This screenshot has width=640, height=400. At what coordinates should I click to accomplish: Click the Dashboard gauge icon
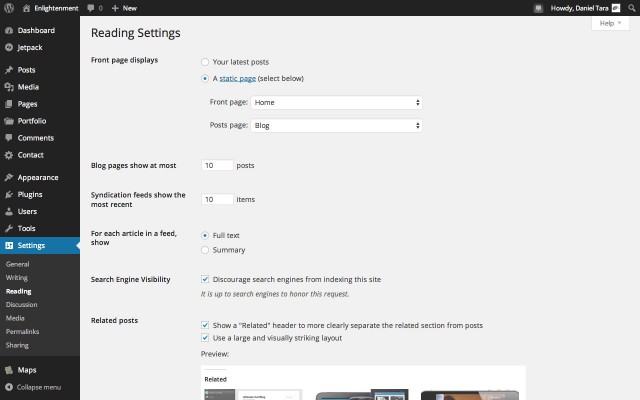pyautogui.click(x=9, y=31)
